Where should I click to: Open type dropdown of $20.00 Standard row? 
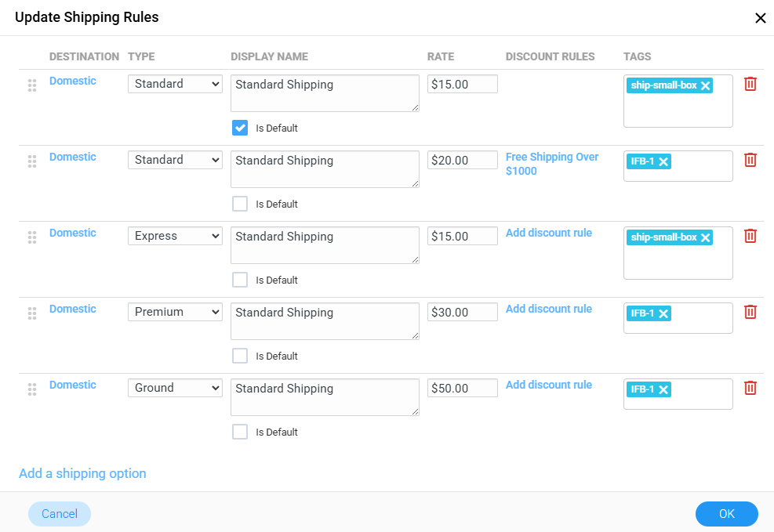[175, 160]
